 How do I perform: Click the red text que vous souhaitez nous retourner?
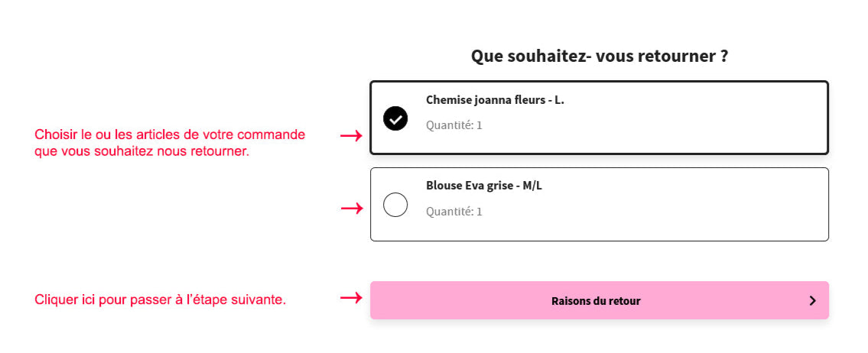(141, 151)
